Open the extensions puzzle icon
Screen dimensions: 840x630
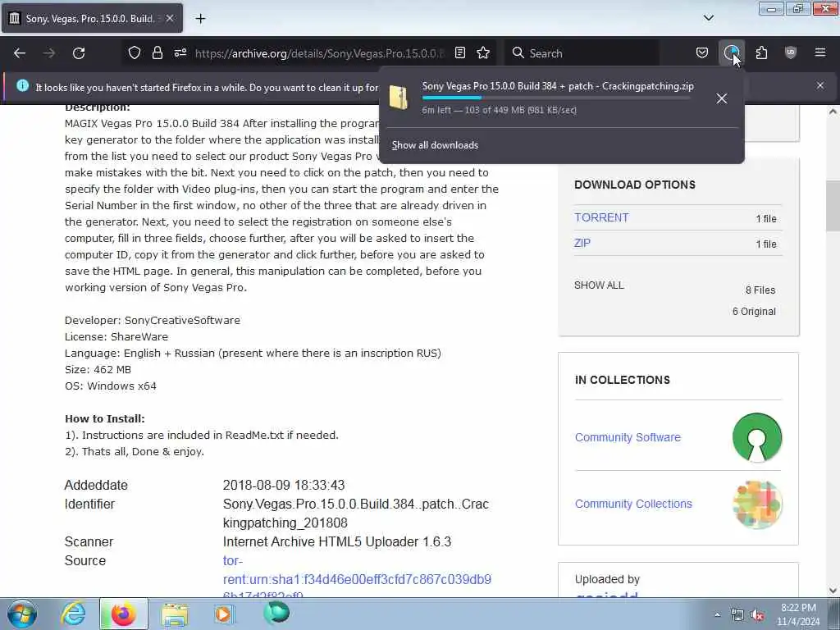click(x=761, y=53)
